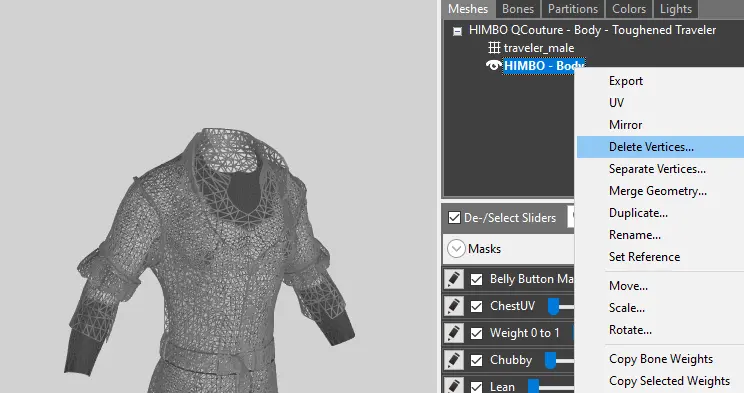Select the traveler_male mesh in the tree
Screen dimensions: 744x393
pyautogui.click(x=539, y=48)
